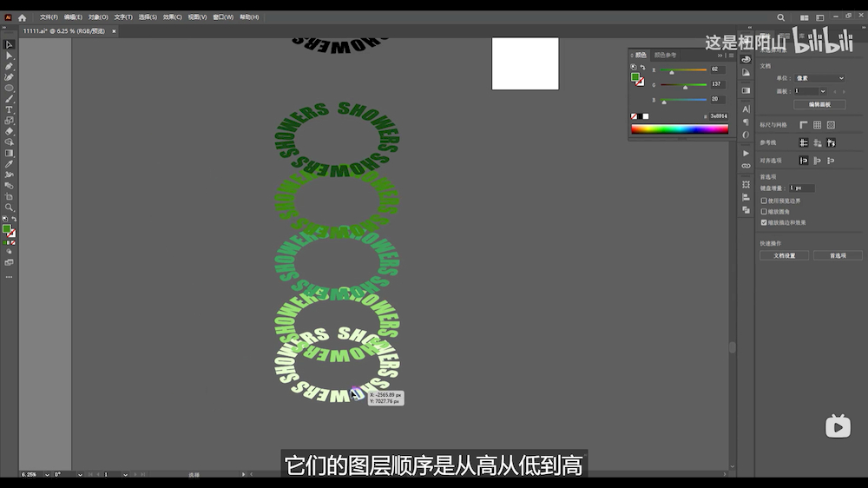Select the Symbol Sprayer tool
This screenshot has height=488, width=868.
pos(9,175)
